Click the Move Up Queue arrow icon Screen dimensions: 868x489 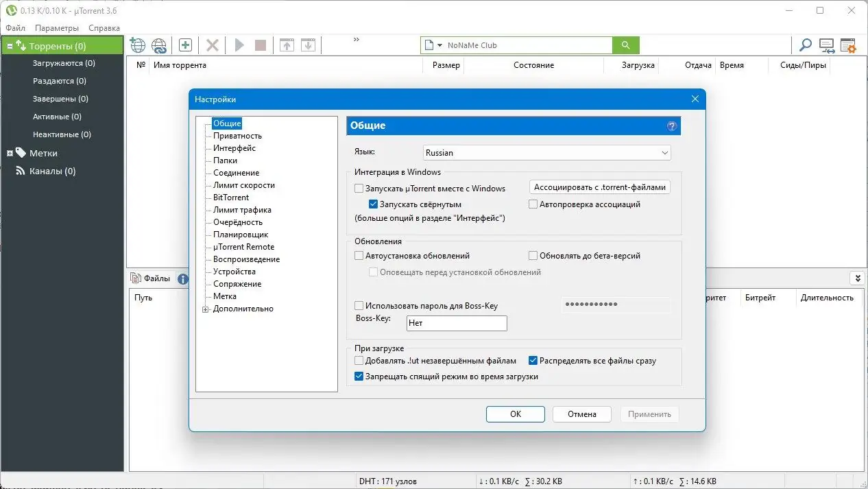click(x=287, y=45)
